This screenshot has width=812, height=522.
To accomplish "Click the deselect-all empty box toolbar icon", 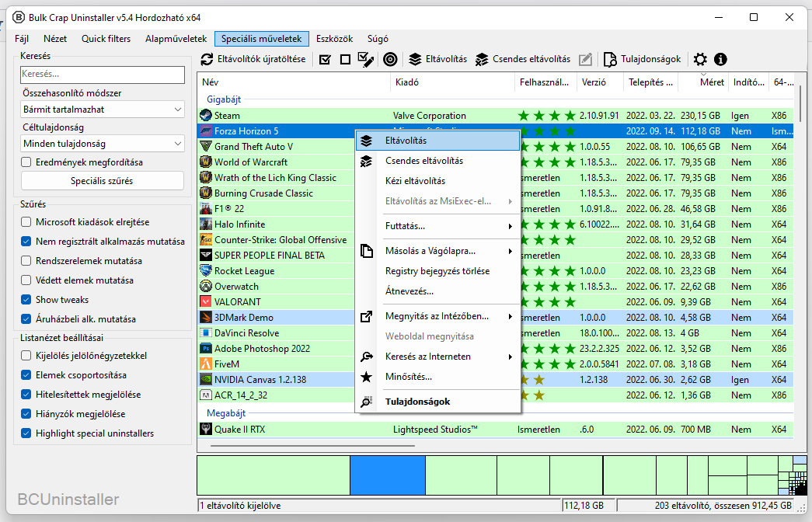I will [x=345, y=59].
